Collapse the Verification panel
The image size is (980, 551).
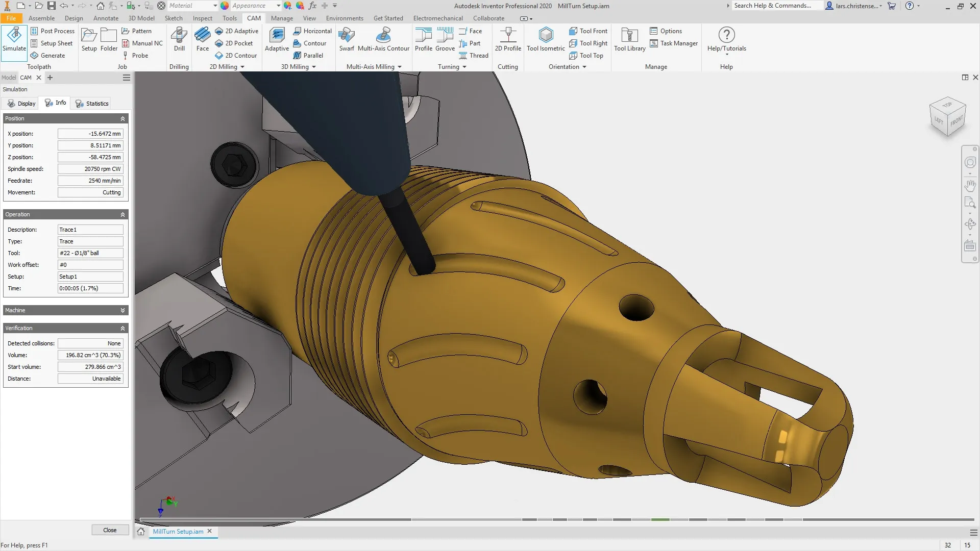[122, 328]
